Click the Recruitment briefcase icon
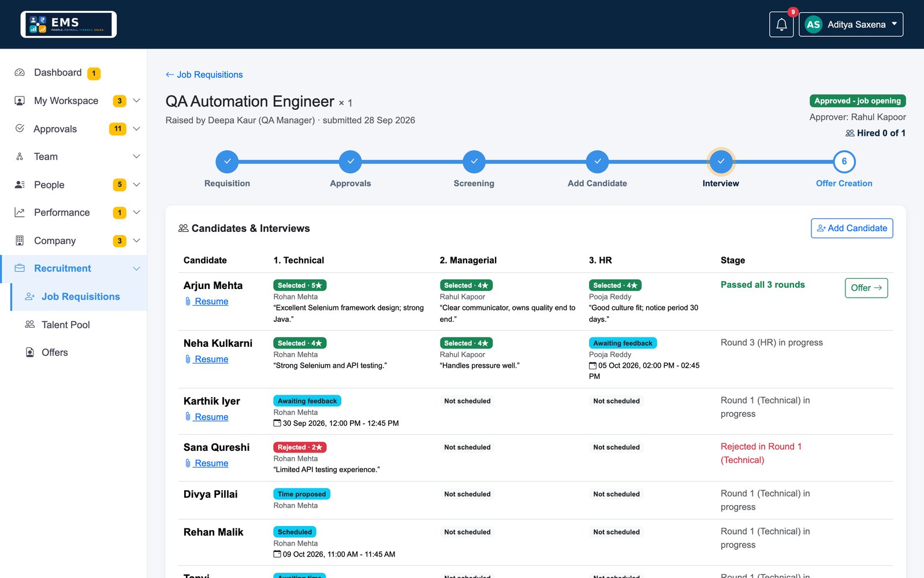Viewport: 924px width, 578px height. pyautogui.click(x=20, y=268)
